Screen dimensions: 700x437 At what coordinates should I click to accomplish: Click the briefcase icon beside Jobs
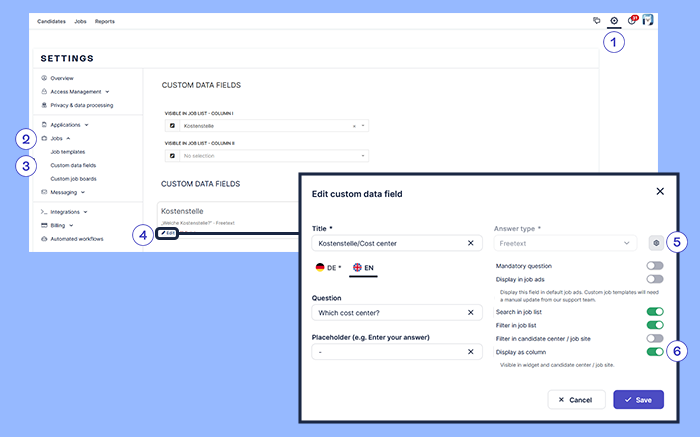tap(44, 138)
